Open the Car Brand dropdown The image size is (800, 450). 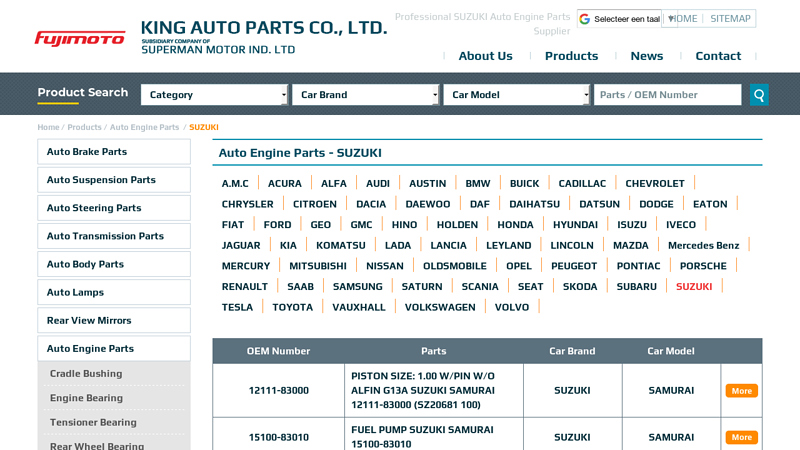pyautogui.click(x=365, y=95)
